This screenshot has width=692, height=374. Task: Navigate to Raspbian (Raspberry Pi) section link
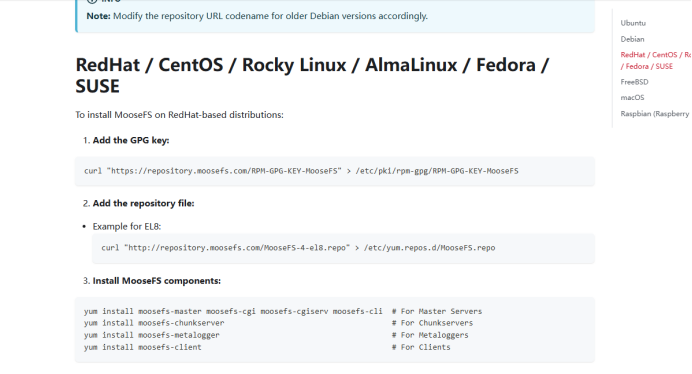(655, 114)
